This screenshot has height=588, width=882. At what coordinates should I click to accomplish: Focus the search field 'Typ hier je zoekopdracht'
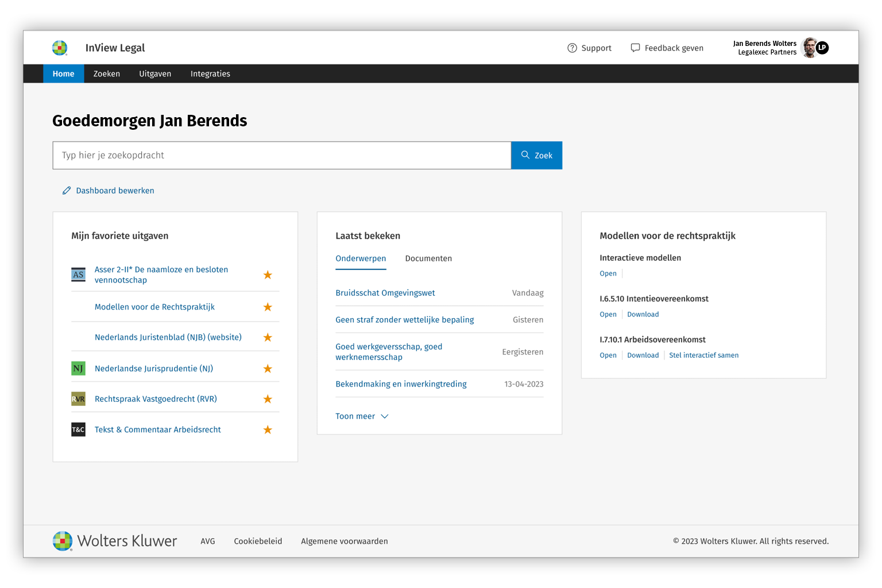click(281, 156)
